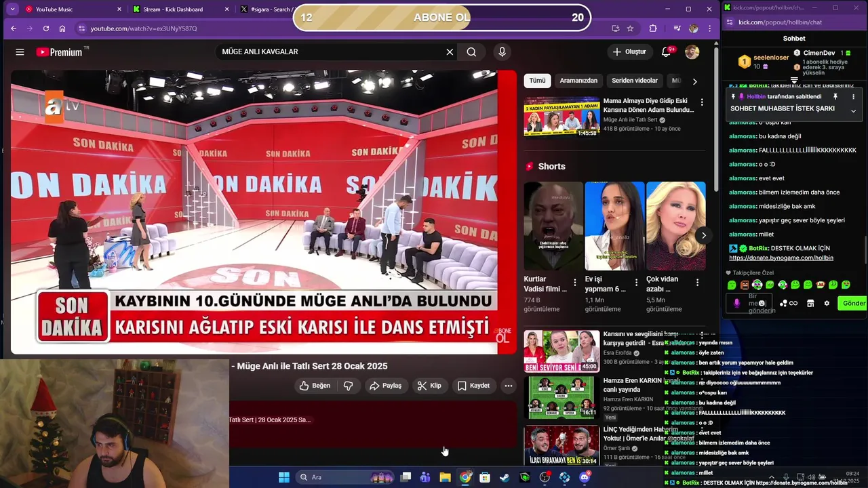Open emoji picker in chat input
The width and height of the screenshot is (868, 488).
click(762, 303)
